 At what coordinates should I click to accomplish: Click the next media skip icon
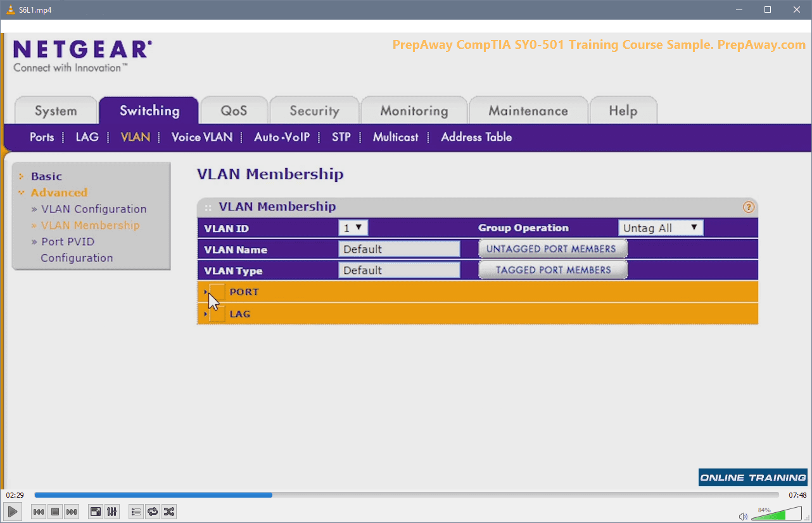72,512
